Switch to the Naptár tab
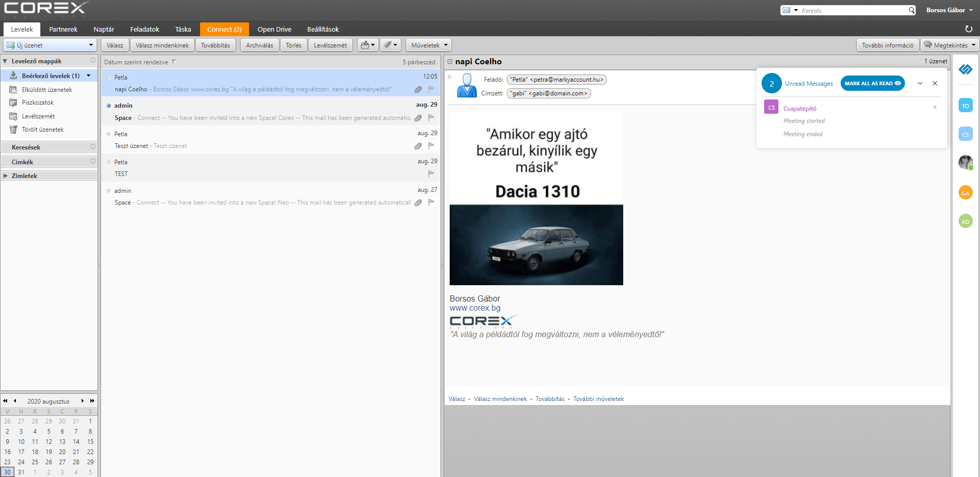This screenshot has width=980, height=477. (x=104, y=29)
